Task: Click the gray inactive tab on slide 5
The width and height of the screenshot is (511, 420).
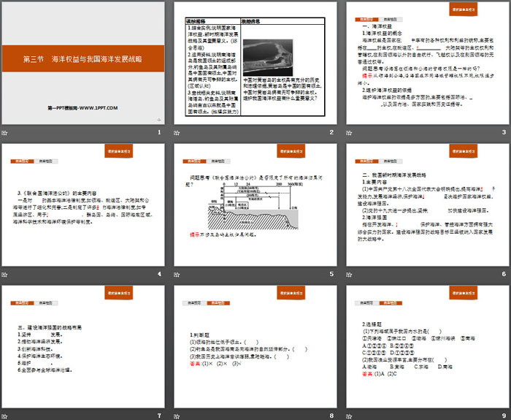Action: pos(218,161)
